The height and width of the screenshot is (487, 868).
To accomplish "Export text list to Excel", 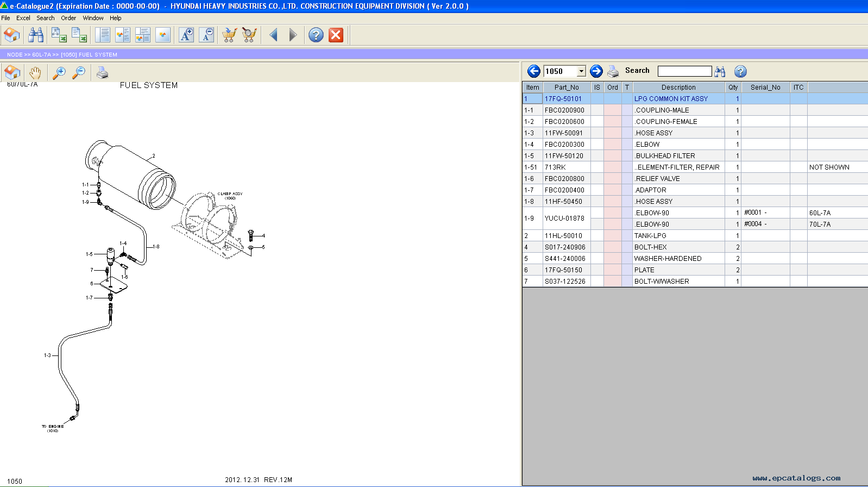I will pos(79,35).
